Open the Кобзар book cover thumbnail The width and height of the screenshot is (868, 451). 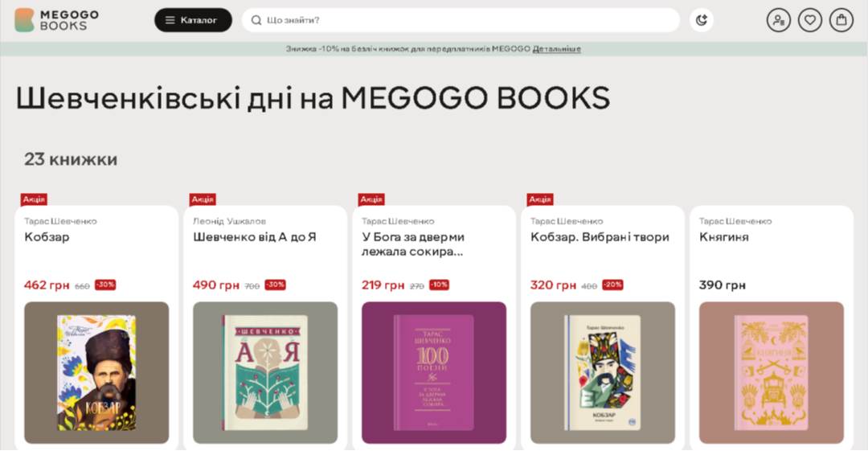(96, 372)
